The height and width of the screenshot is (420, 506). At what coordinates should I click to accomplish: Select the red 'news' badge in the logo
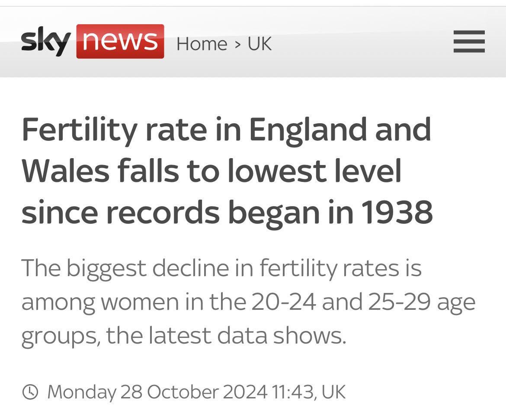[120, 41]
